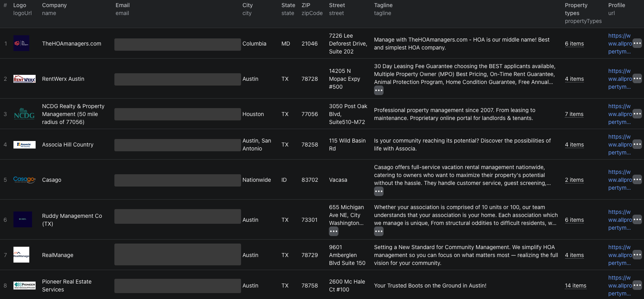Select the redacted email cell for RealManage
644x299 pixels.
178,255
